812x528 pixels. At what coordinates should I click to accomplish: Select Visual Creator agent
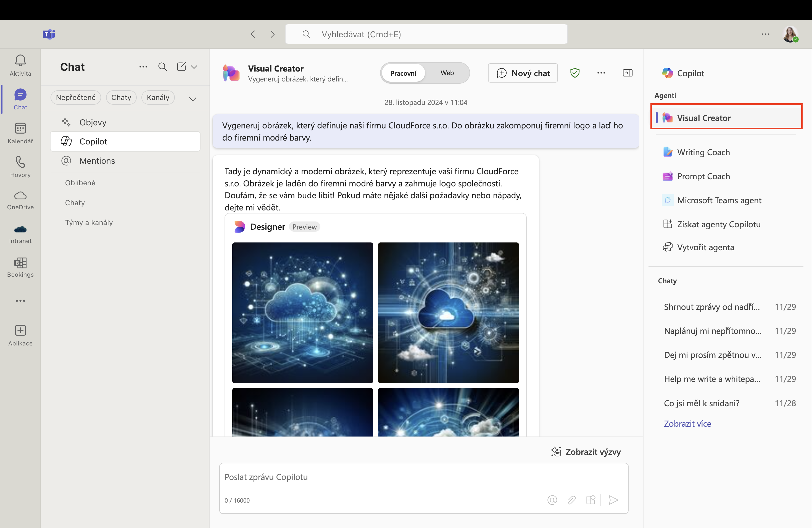tap(726, 118)
